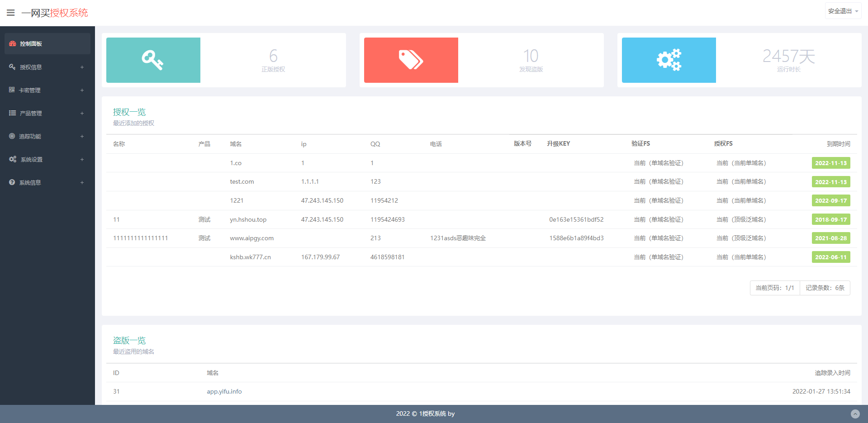The image size is (868, 423).
Task: Click the key icon beside 授权信息
Action: click(x=12, y=67)
